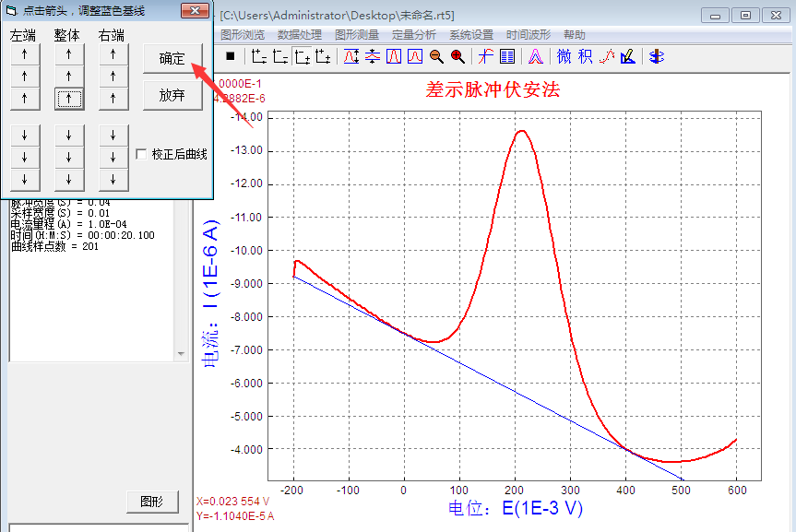Open the 定量分析 menu

413,34
